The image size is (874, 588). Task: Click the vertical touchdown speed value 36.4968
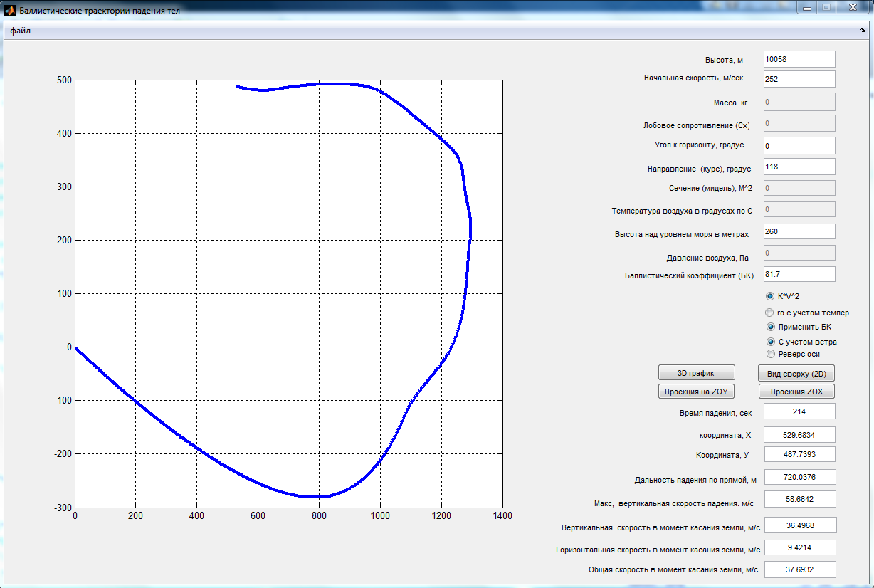799,525
